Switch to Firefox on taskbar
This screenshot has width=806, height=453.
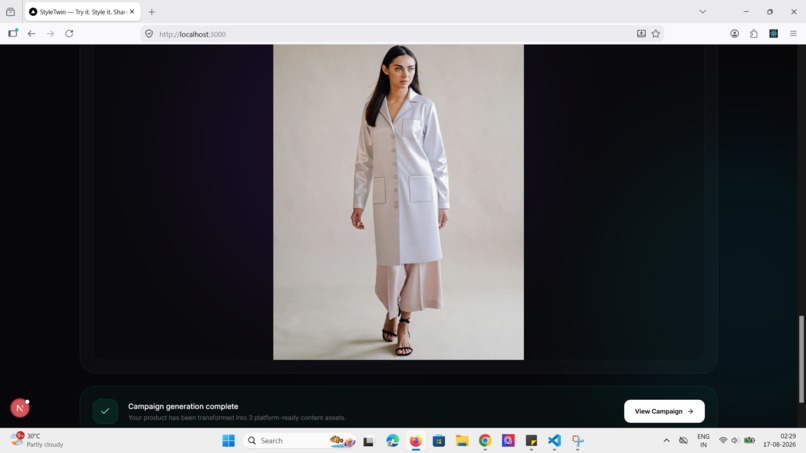pyautogui.click(x=415, y=441)
